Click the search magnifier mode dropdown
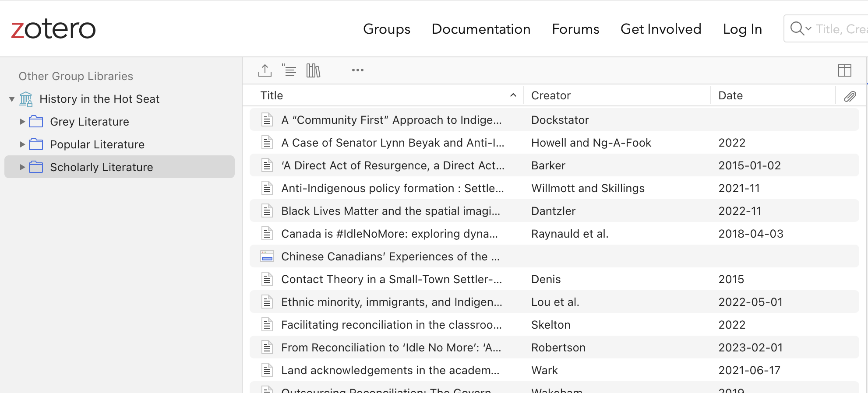The width and height of the screenshot is (868, 393). 801,29
